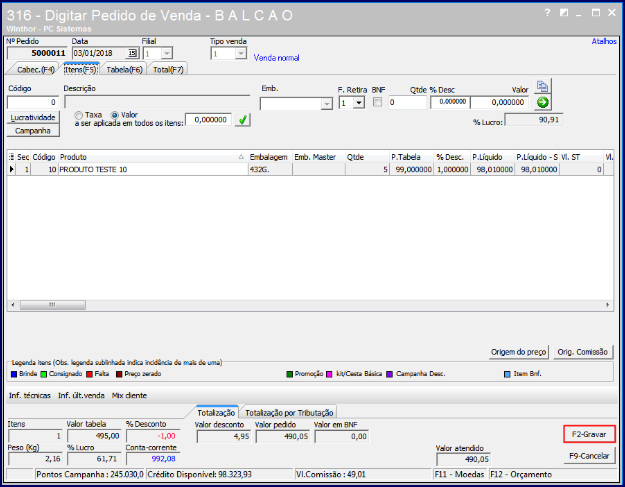Click the window restore-down icon in title bar
625x487 pixels.
point(564,13)
